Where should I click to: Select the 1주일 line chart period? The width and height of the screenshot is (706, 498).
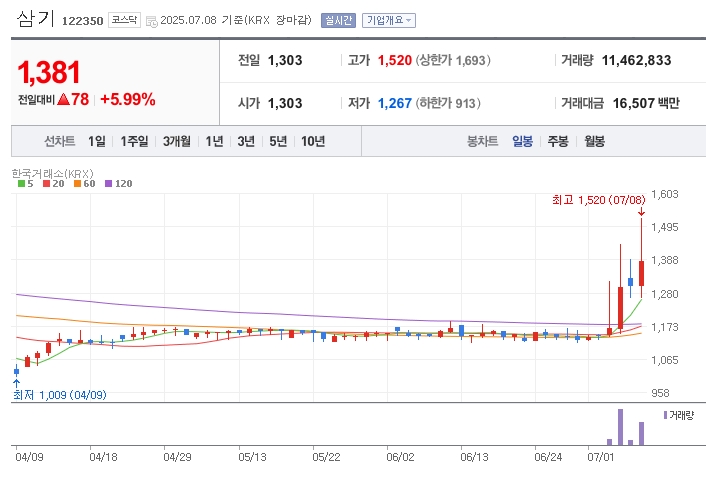point(134,141)
